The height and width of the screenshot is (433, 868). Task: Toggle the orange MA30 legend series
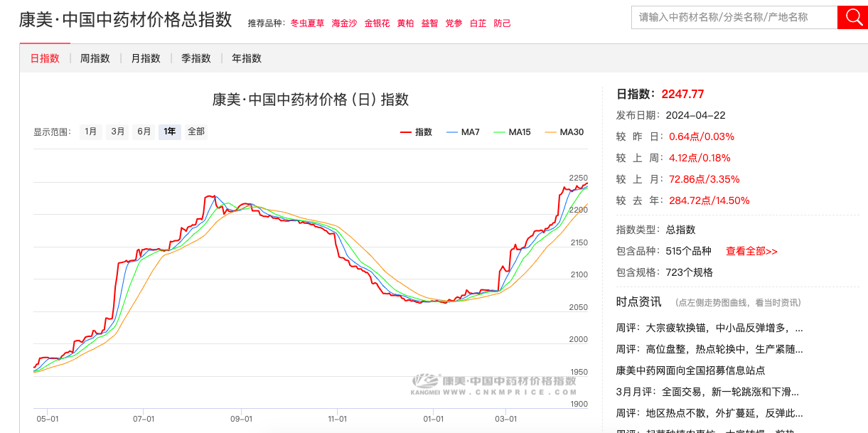click(564, 132)
